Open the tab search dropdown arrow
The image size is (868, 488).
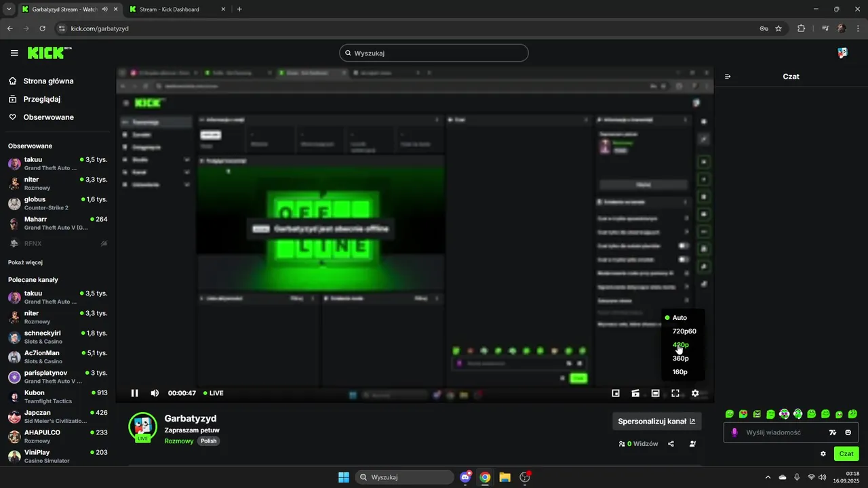point(9,9)
